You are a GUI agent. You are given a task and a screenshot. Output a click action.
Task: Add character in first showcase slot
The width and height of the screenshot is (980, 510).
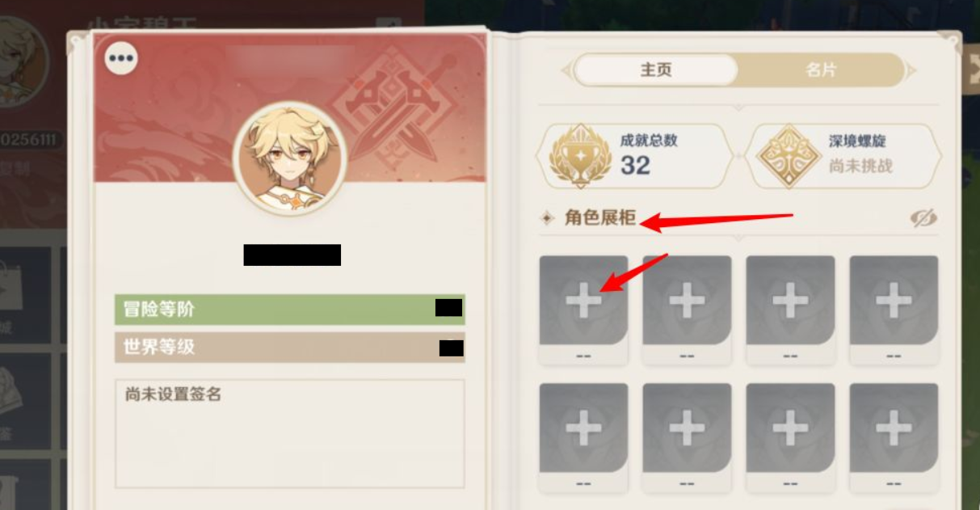(x=583, y=301)
